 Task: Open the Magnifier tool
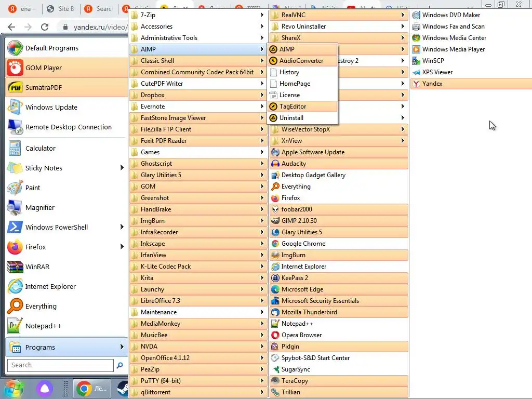click(x=66, y=207)
